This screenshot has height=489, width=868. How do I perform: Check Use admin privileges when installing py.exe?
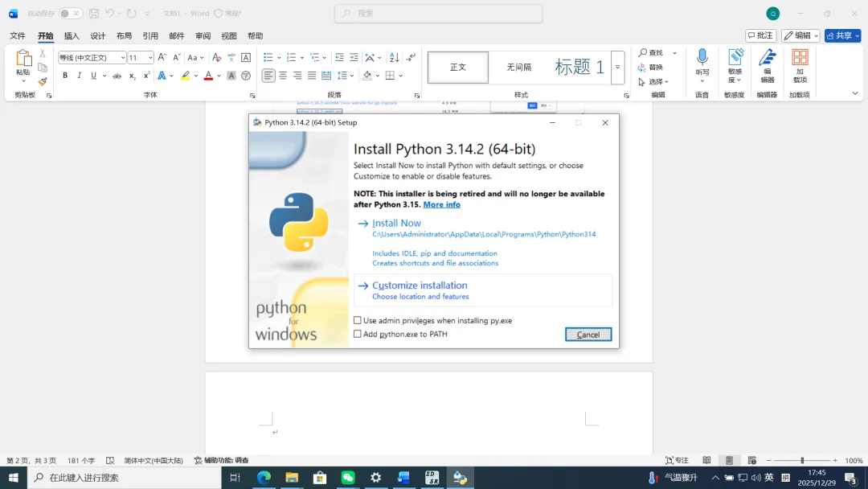(x=357, y=320)
